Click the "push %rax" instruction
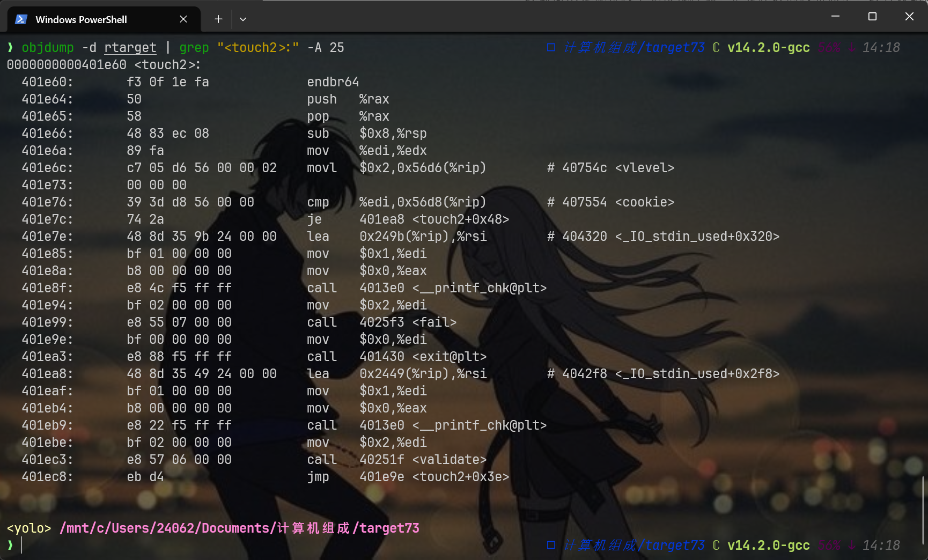Image resolution: width=928 pixels, height=560 pixels. pyautogui.click(x=348, y=99)
